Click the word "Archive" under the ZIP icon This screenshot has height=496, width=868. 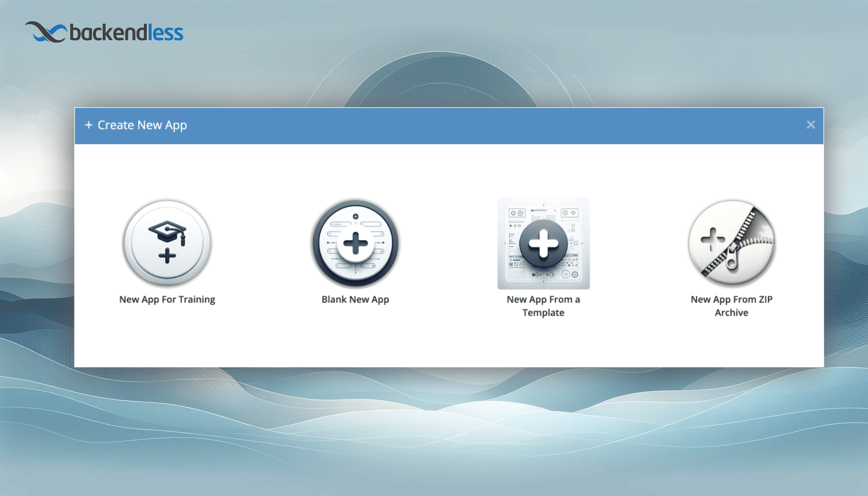[x=731, y=312]
